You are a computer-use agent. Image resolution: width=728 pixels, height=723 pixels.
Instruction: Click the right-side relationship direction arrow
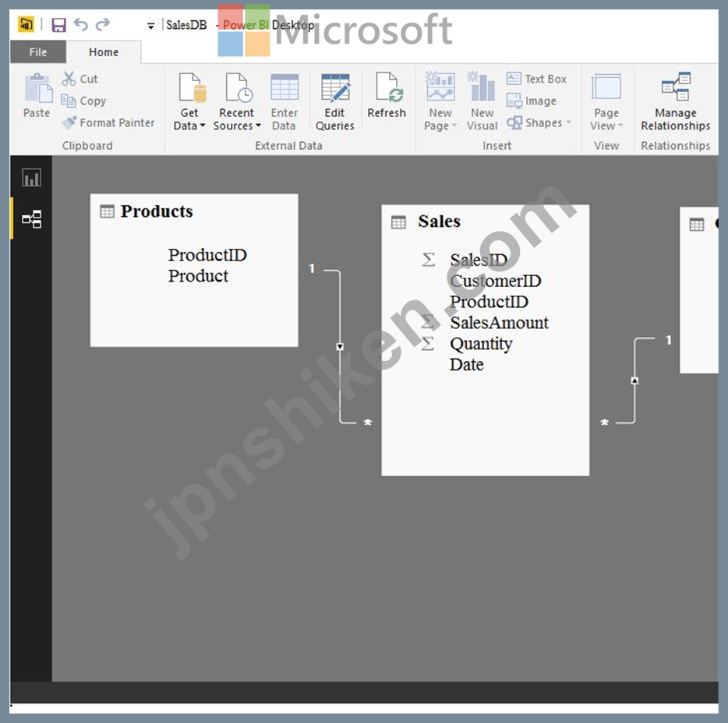point(634,381)
